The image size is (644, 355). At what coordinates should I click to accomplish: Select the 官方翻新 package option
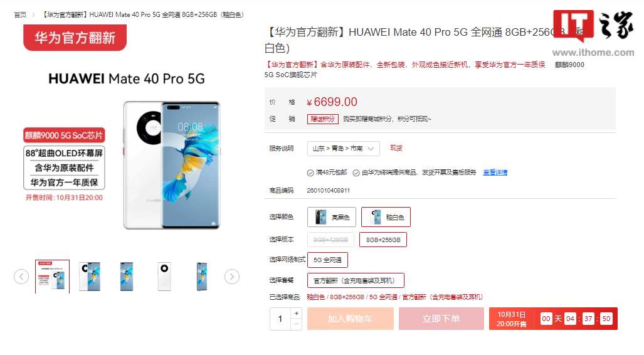(356, 280)
